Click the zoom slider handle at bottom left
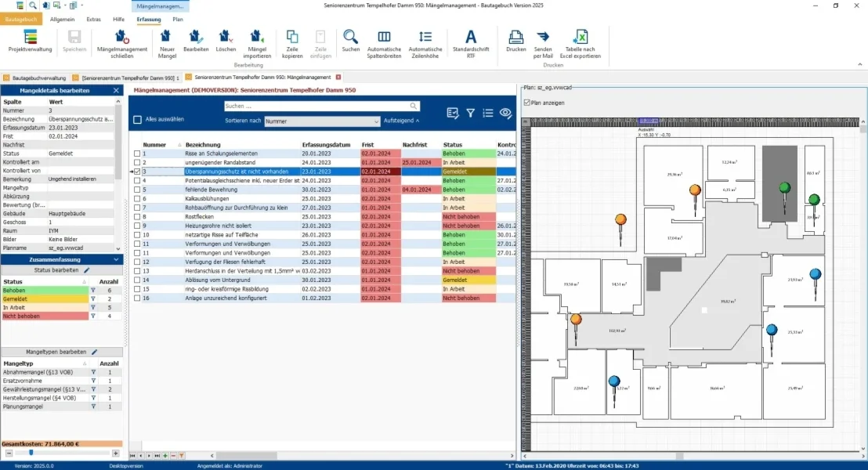Image resolution: width=868 pixels, height=470 pixels. (x=31, y=453)
